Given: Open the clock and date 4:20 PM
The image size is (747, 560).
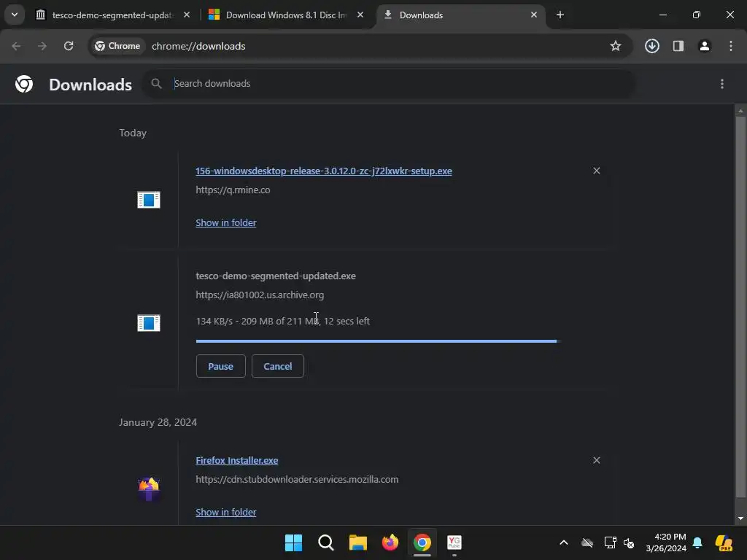Looking at the screenshot, I should (x=666, y=542).
